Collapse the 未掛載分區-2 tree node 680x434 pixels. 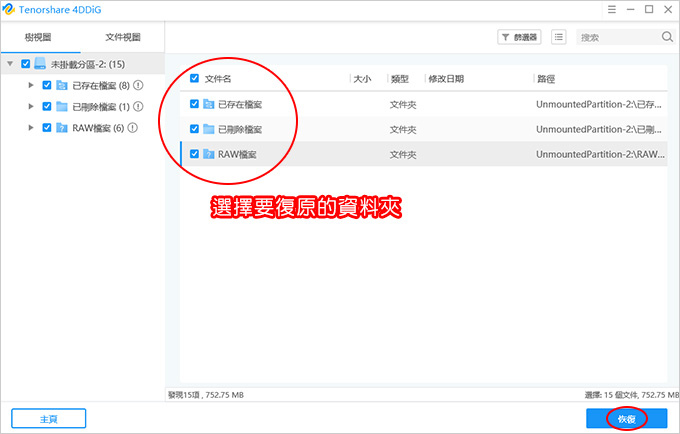point(10,64)
